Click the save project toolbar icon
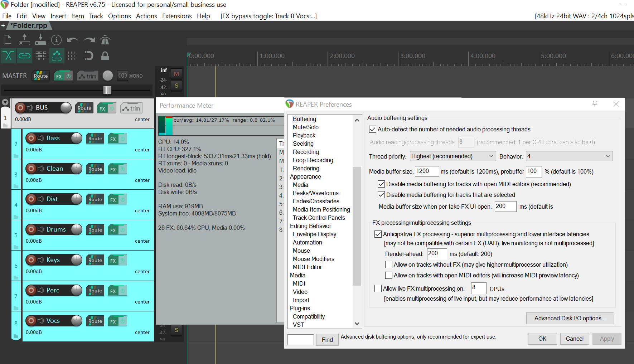 click(40, 40)
